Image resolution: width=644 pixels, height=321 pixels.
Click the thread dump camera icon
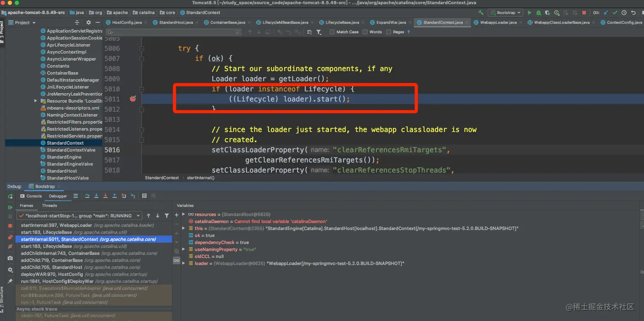(x=10, y=258)
